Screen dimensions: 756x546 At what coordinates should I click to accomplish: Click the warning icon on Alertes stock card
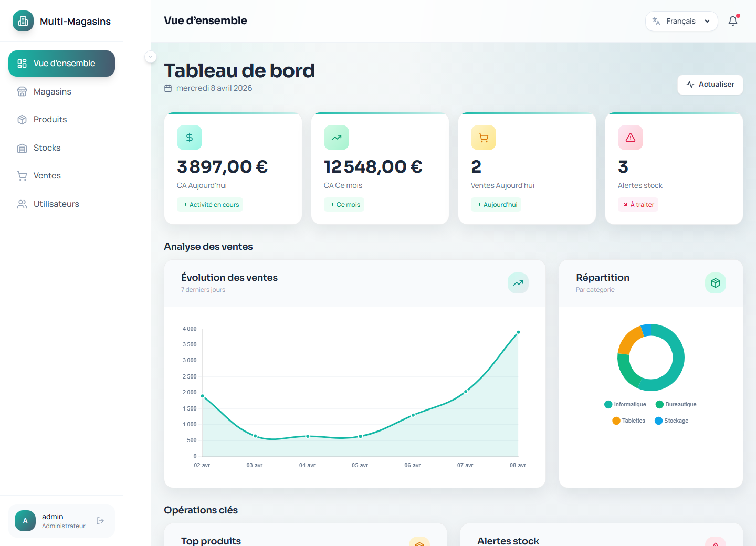click(x=631, y=138)
